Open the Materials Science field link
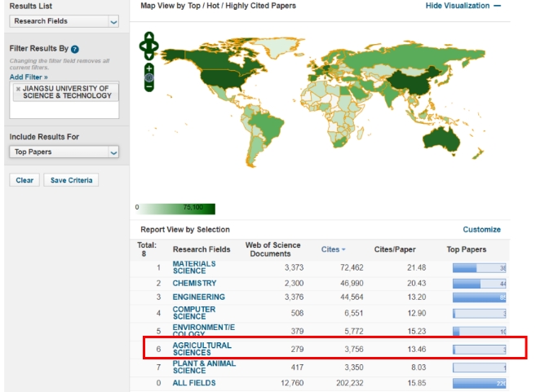 [194, 266]
